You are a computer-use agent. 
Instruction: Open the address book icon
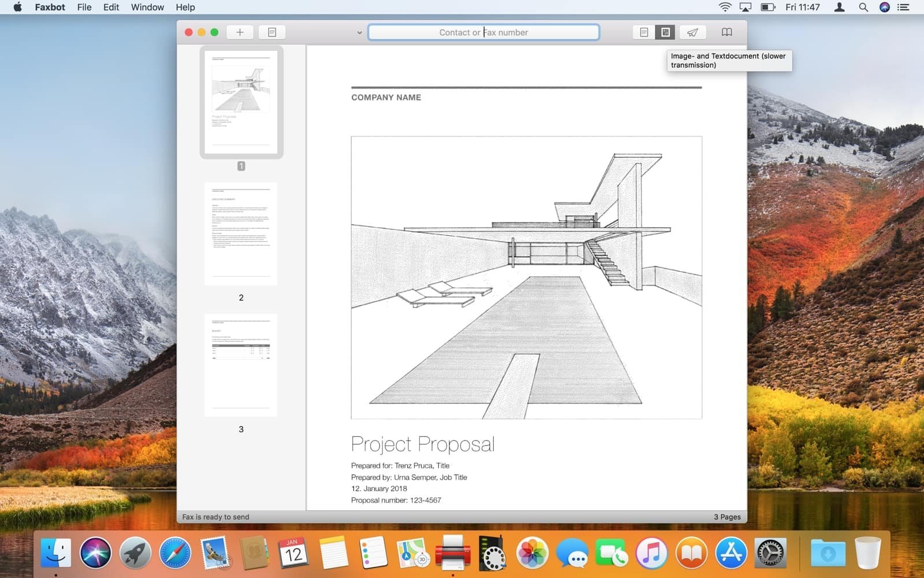[x=726, y=32]
